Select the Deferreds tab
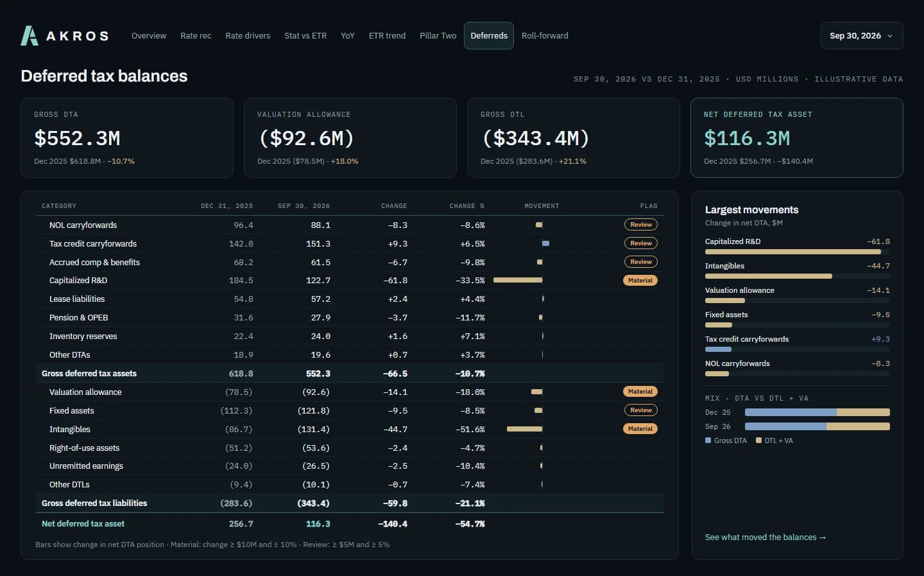The image size is (924, 576). tap(489, 36)
